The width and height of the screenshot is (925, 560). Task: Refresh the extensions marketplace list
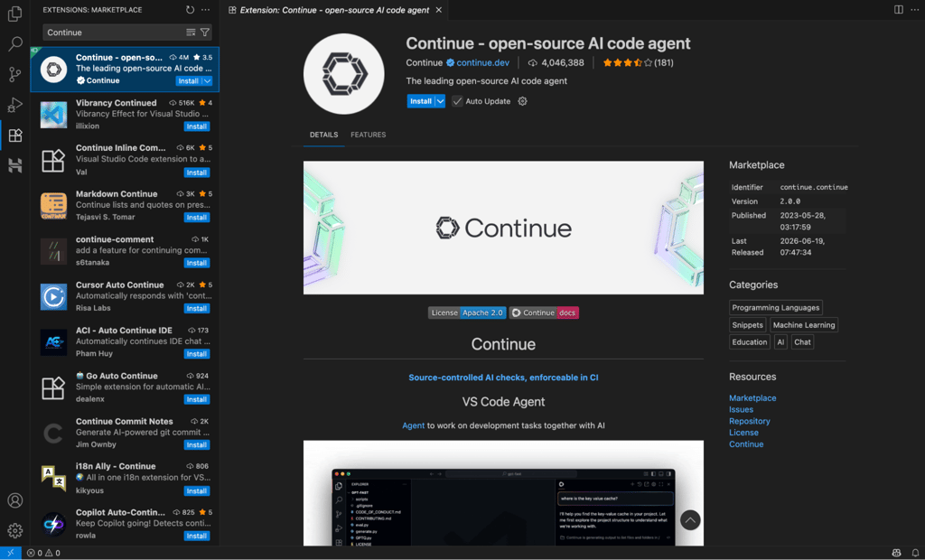[x=190, y=9]
